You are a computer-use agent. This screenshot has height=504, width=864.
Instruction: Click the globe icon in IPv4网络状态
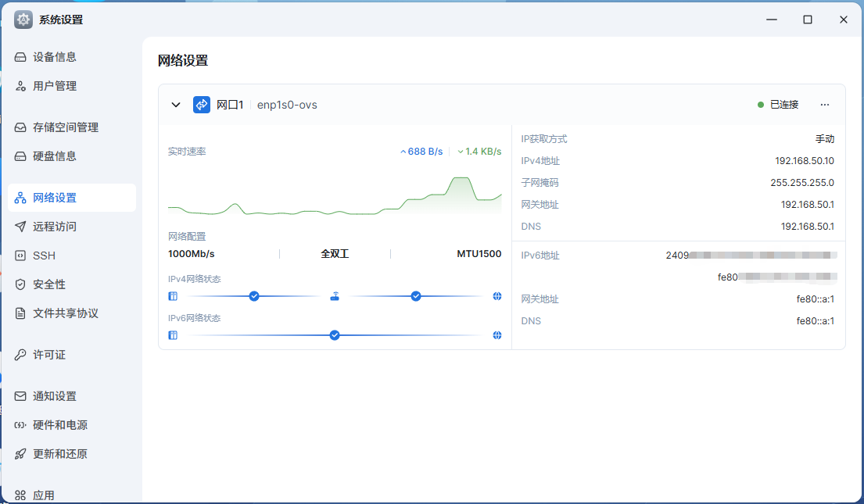497,296
